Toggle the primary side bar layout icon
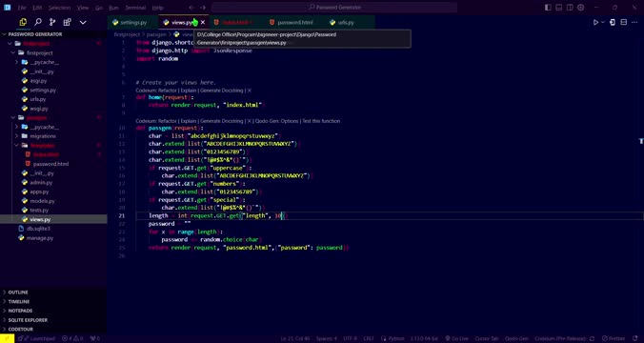Viewport: 644px width, 343px height. 548,8
